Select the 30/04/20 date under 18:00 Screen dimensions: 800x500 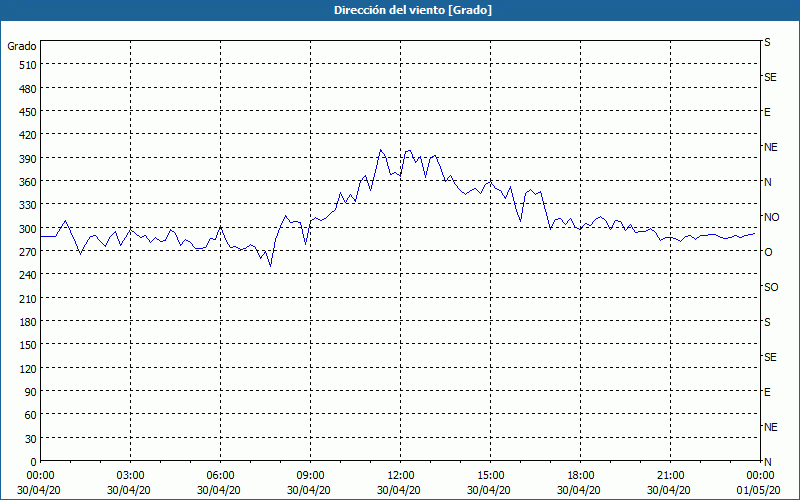coord(579,490)
